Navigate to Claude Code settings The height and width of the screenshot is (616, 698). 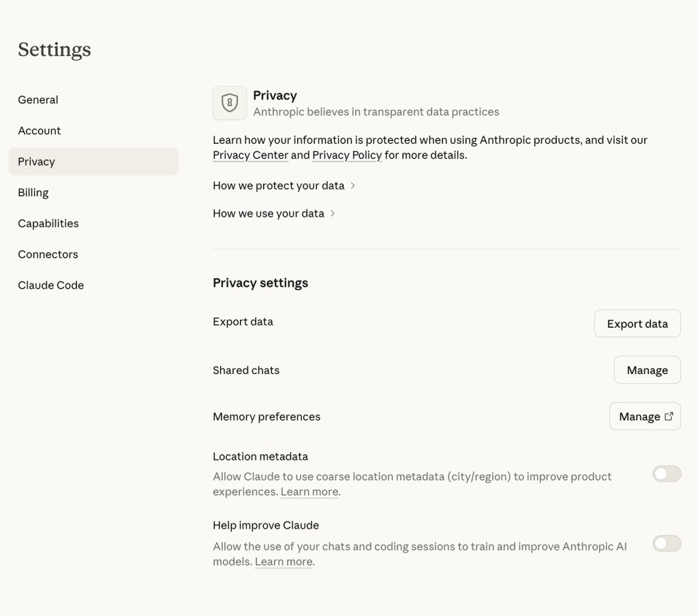(51, 286)
